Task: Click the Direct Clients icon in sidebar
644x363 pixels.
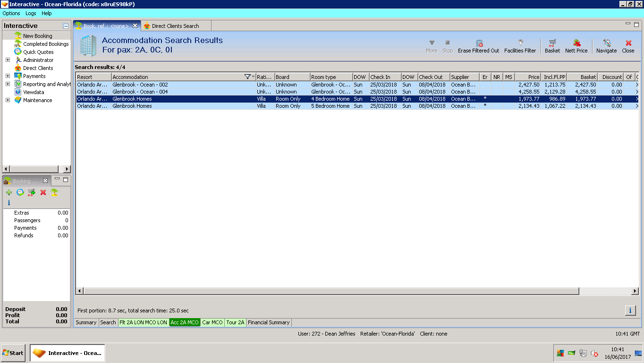Action: pos(18,68)
